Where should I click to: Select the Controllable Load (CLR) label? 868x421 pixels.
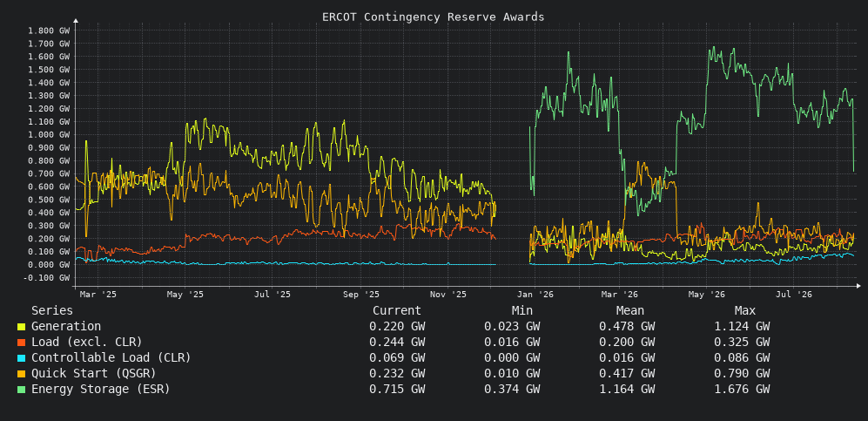pyautogui.click(x=111, y=358)
